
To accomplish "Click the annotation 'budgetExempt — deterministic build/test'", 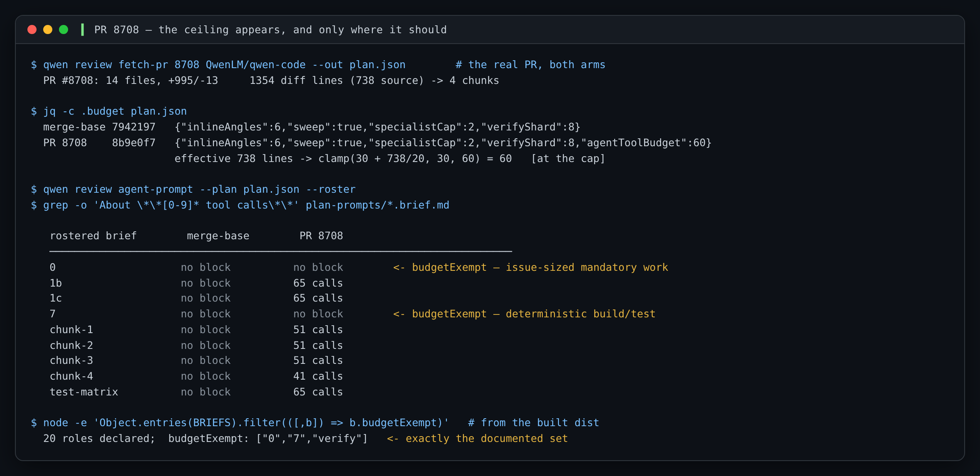I will (x=534, y=314).
